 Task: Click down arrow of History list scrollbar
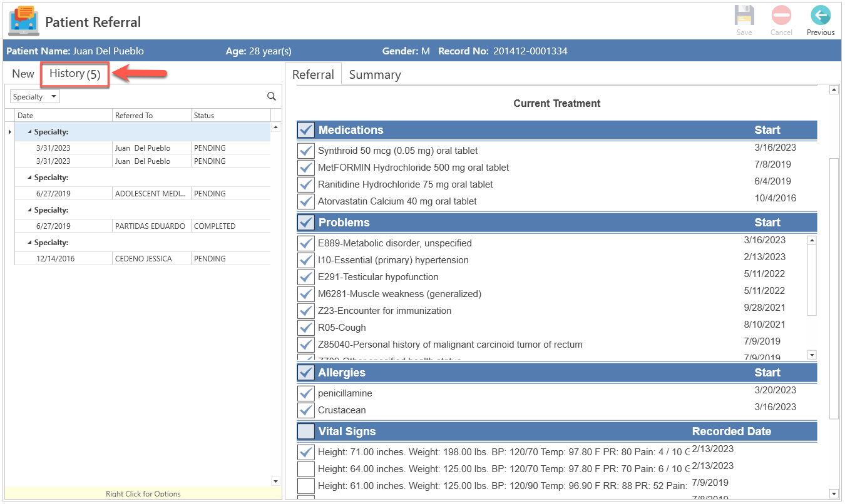coord(275,481)
